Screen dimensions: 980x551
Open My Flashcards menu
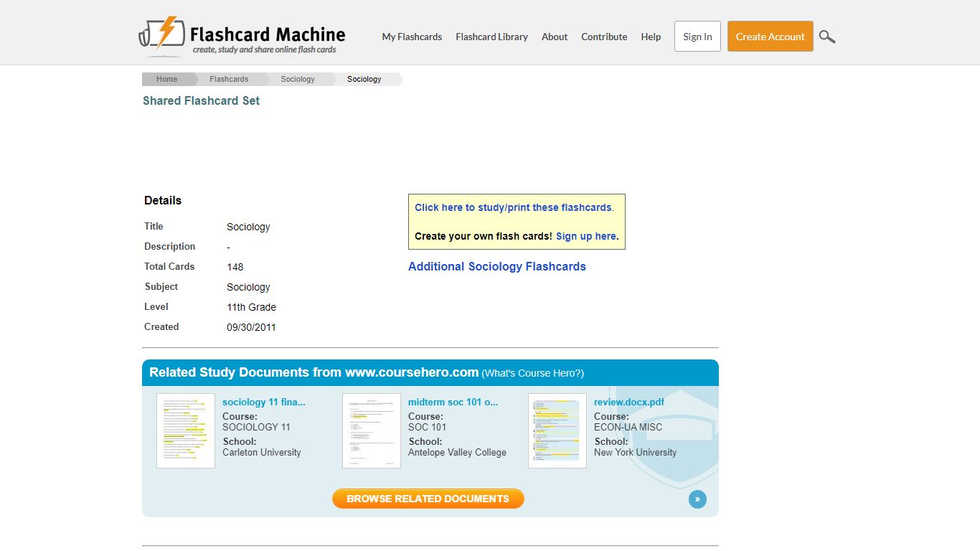[412, 37]
